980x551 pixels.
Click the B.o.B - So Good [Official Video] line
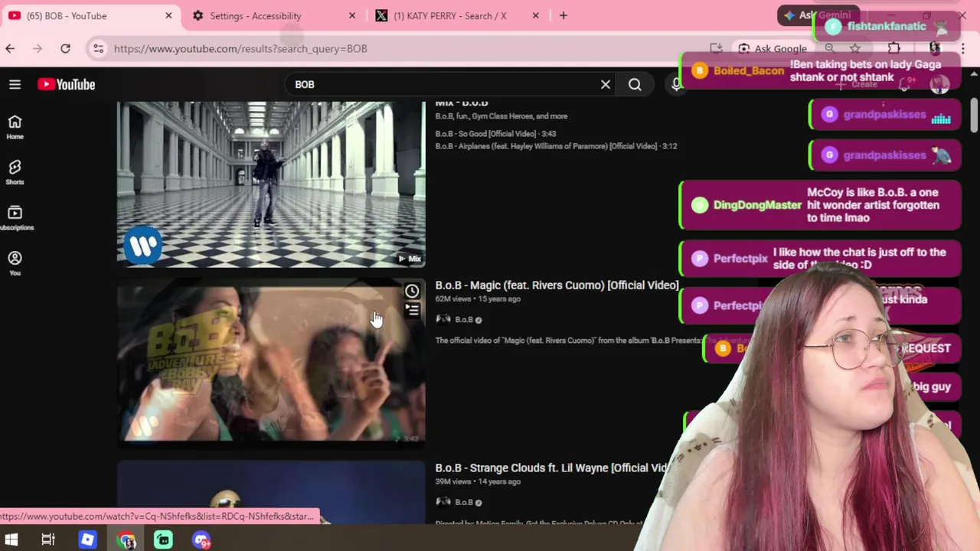tap(495, 133)
